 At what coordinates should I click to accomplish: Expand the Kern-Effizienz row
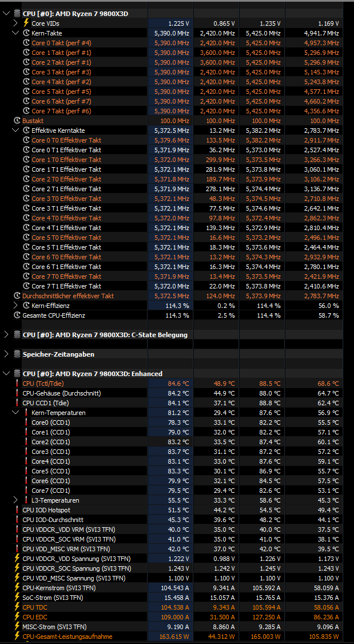pos(15,306)
